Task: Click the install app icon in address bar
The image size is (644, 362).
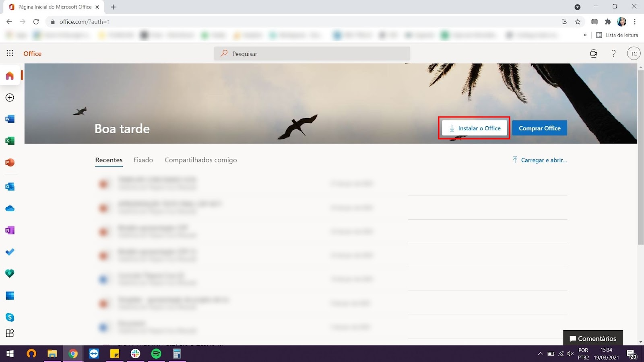Action: [564, 22]
